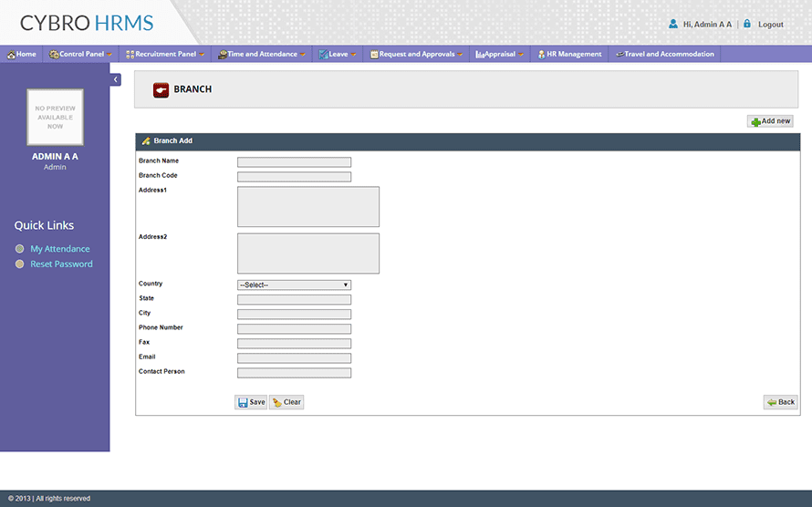Expand the Leave dropdown arrow
The height and width of the screenshot is (507, 812).
tap(353, 55)
